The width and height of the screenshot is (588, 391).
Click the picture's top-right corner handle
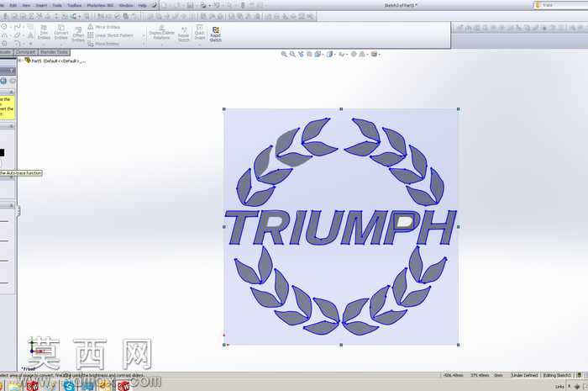coord(459,109)
